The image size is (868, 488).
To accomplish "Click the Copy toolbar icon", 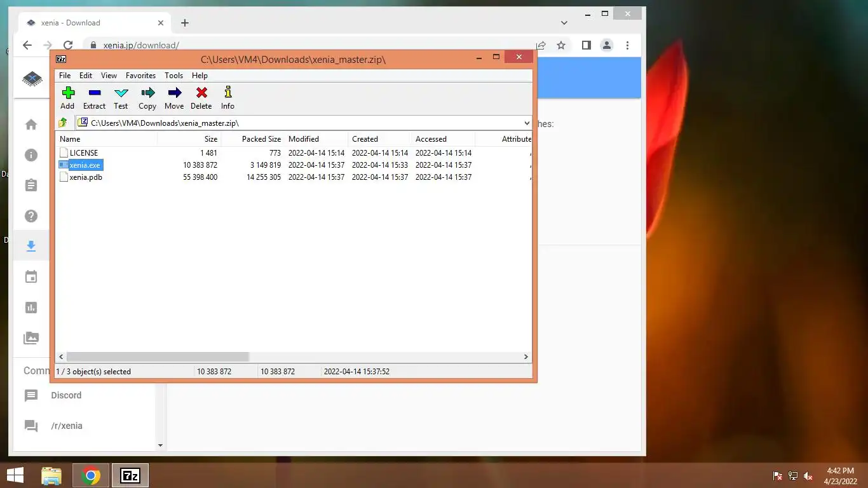I will [147, 93].
